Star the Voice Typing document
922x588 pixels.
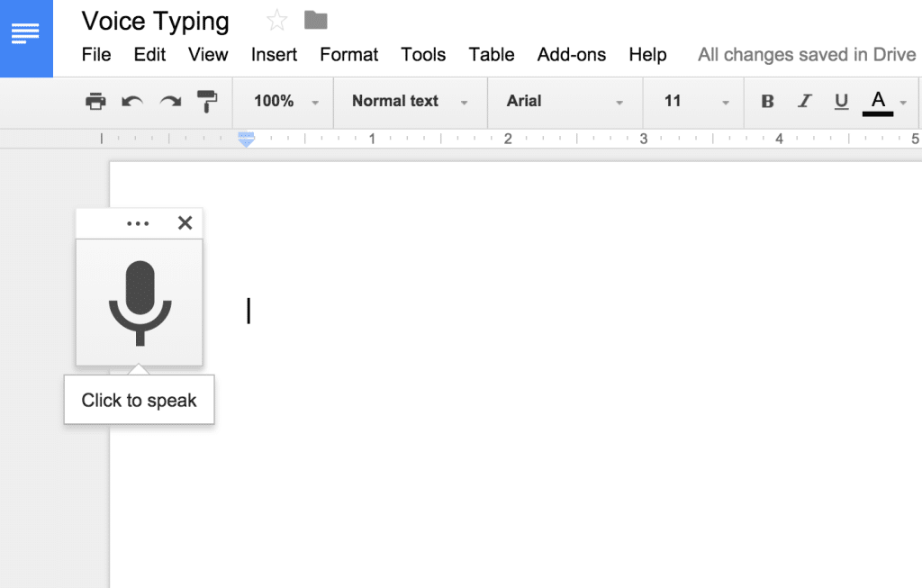coord(276,18)
